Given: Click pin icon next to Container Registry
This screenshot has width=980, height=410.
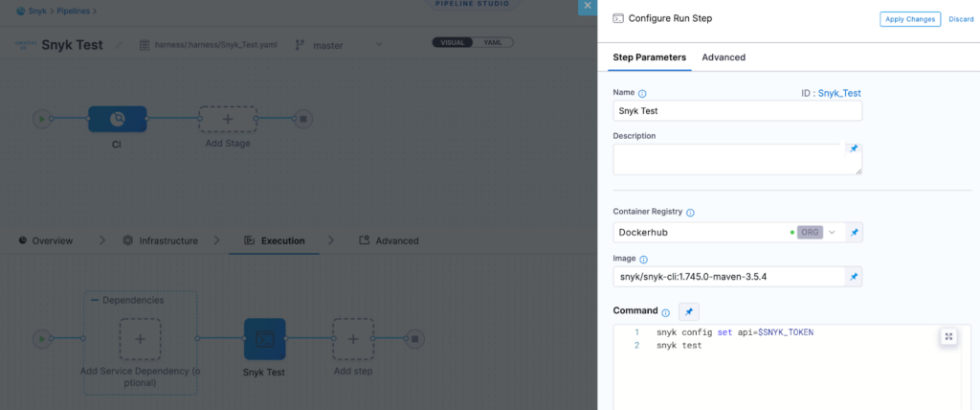Looking at the screenshot, I should pos(855,232).
